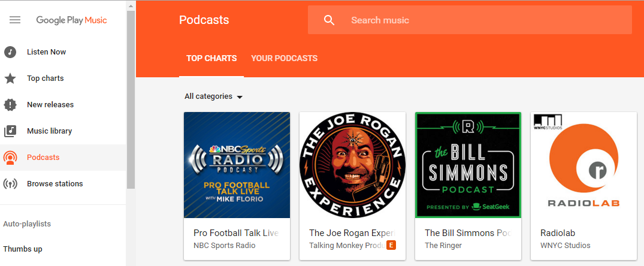Screen dimensions: 644x266
Task: Click the Auto-playlists section label
Action: [27, 224]
